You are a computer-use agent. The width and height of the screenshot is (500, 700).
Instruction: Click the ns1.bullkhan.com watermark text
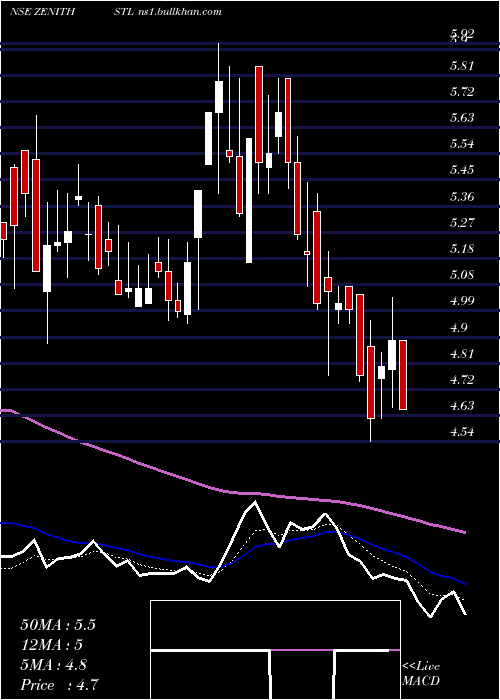[178, 12]
